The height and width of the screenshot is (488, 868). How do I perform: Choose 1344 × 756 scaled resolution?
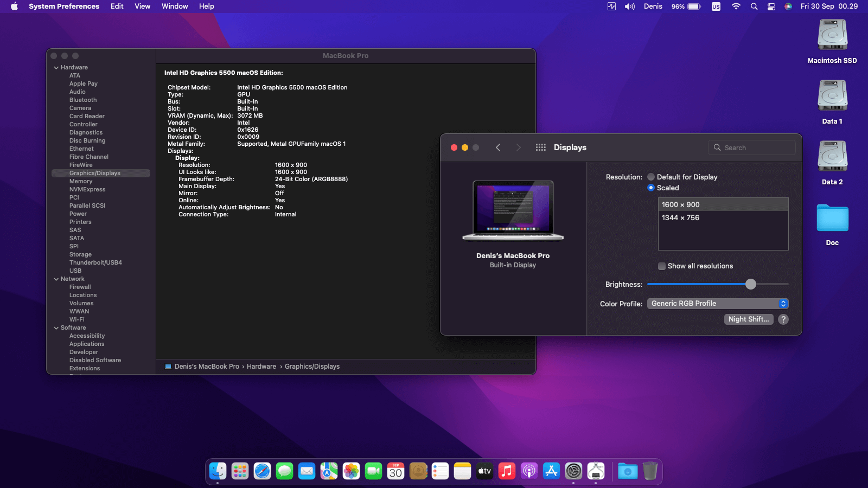(x=723, y=217)
